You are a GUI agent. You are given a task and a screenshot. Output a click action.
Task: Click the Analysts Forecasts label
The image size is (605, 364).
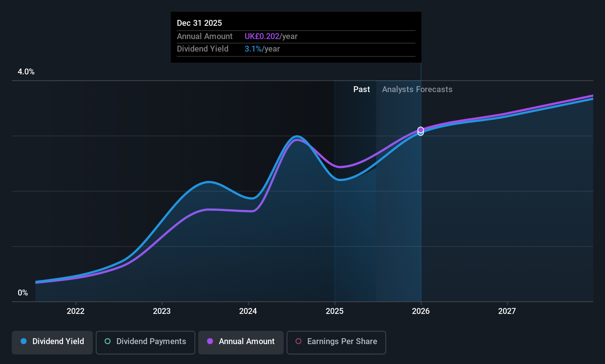(417, 89)
